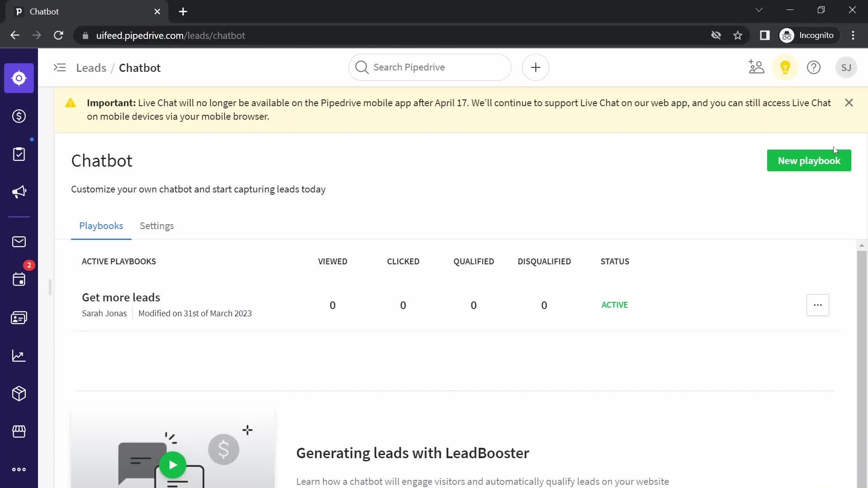This screenshot has height=488, width=868.
Task: Click third-party cookies blocked eye icon
Action: 716,35
